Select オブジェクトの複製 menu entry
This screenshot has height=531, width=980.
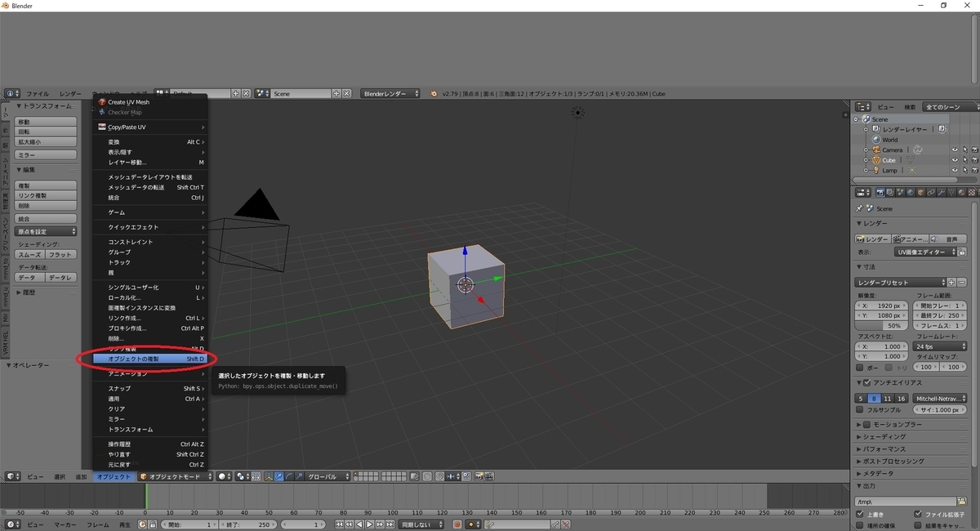[x=149, y=359]
